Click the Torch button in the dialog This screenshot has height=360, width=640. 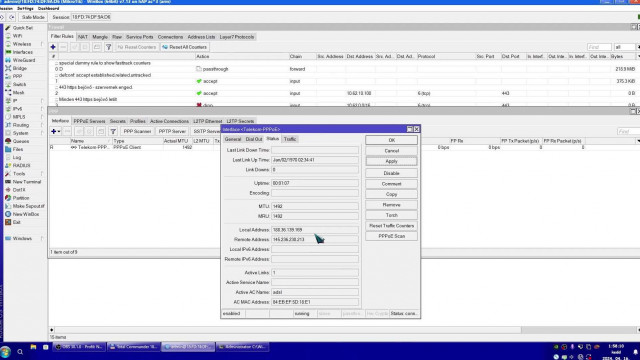(x=391, y=215)
